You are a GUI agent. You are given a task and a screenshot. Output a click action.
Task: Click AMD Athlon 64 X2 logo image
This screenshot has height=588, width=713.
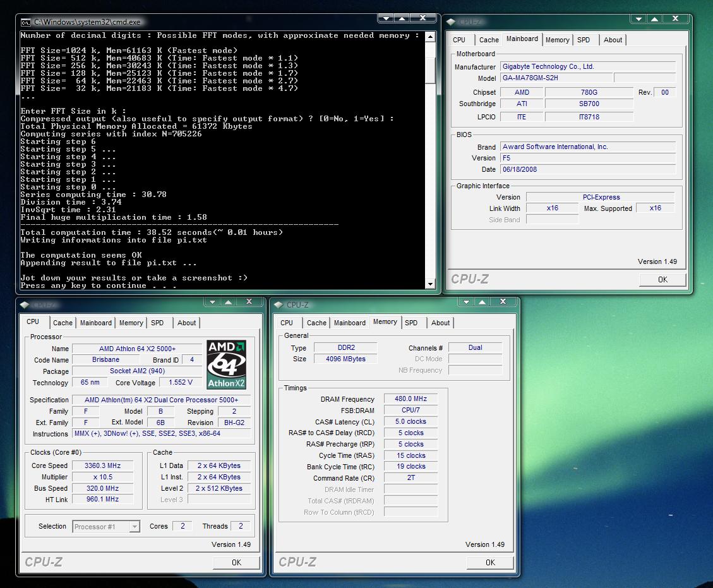click(227, 364)
